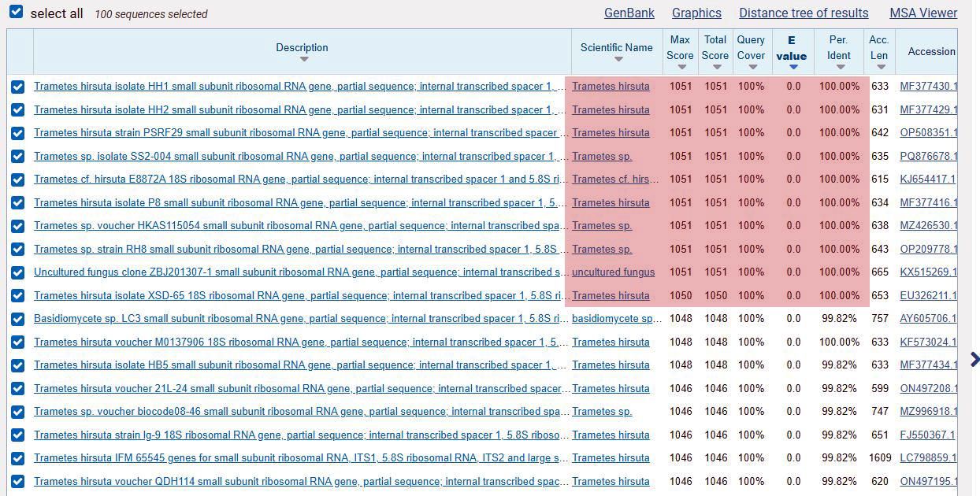This screenshot has width=980, height=496.
Task: Open accession MF377430.1 link
Action: pyautogui.click(x=929, y=87)
